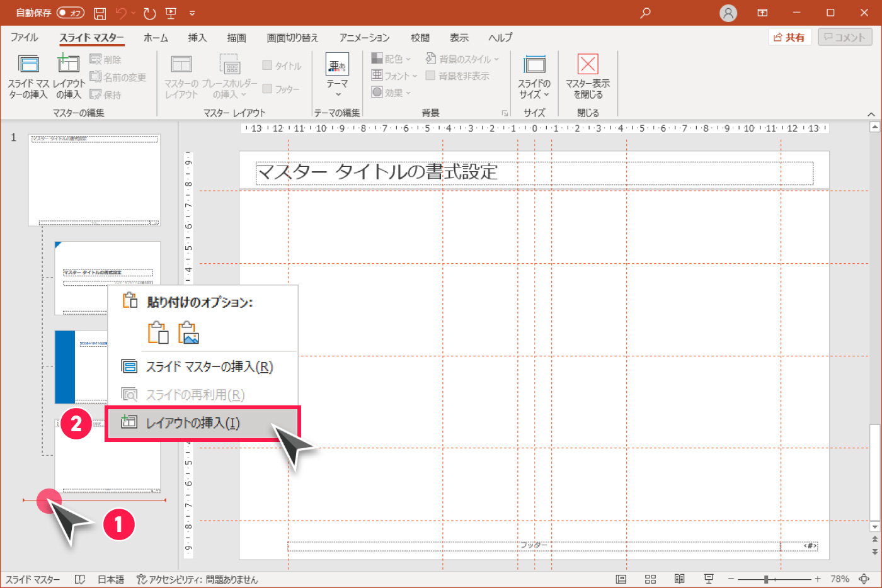Open the 表示 tab
Viewport: 882px width, 588px height.
459,38
